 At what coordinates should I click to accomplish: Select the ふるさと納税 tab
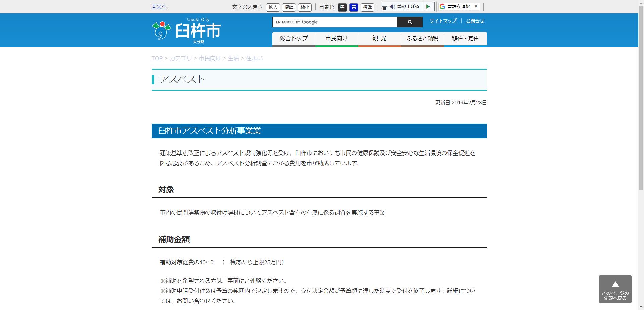click(422, 38)
